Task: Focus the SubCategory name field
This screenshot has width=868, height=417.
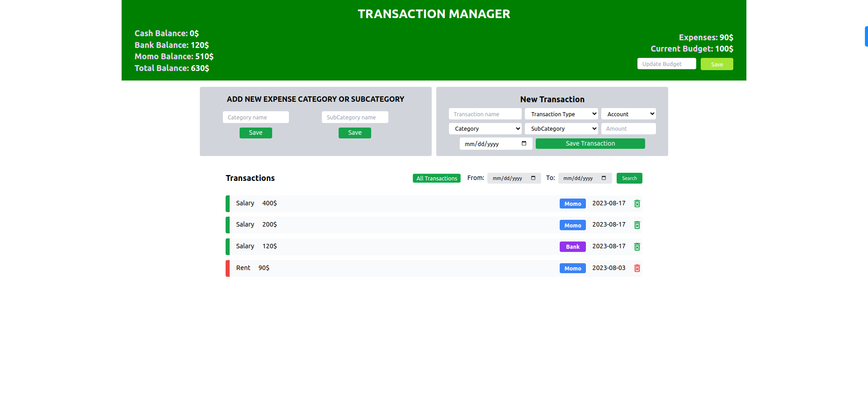Action: click(355, 117)
